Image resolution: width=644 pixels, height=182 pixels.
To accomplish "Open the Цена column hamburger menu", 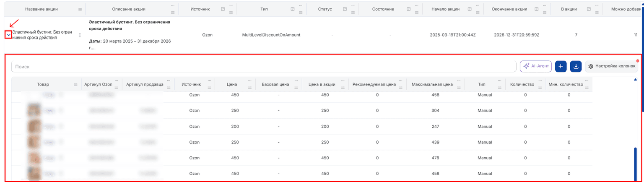I will click(250, 87).
